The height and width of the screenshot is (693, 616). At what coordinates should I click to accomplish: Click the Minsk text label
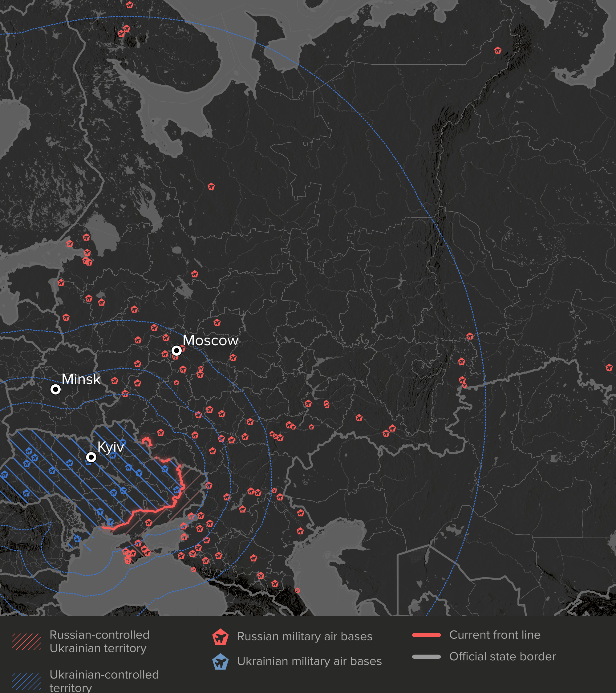click(81, 379)
